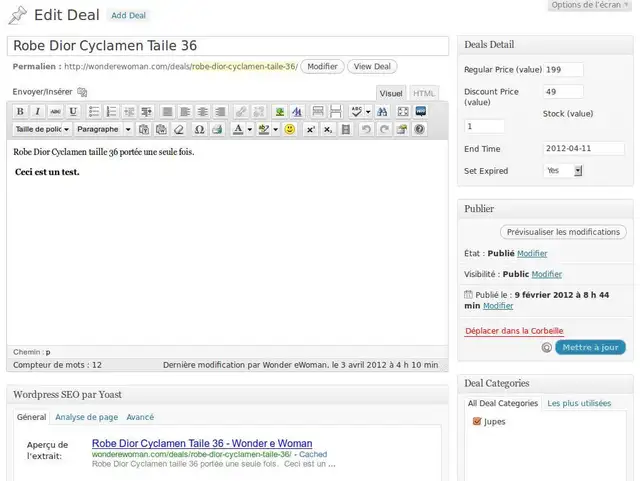Click the Regular Price value field

pyautogui.click(x=563, y=69)
